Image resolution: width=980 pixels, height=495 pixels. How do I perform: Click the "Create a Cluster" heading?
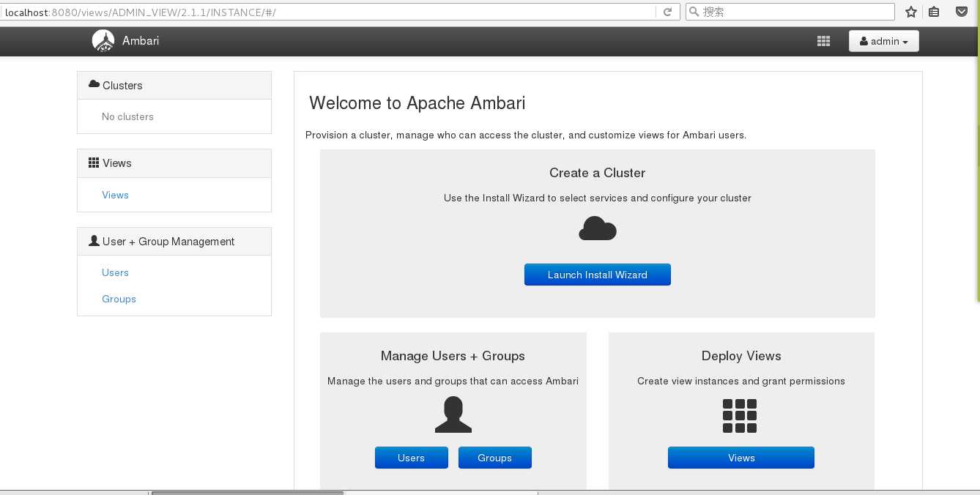pos(598,173)
